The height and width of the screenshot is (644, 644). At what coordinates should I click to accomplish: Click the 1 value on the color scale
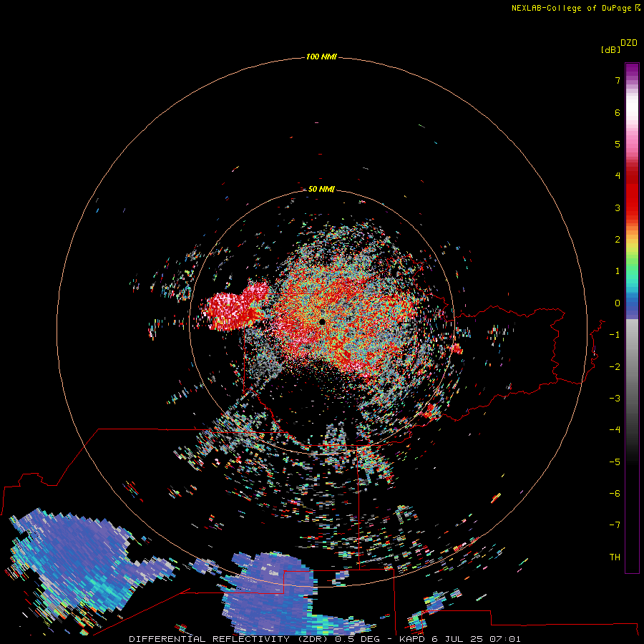tap(618, 271)
